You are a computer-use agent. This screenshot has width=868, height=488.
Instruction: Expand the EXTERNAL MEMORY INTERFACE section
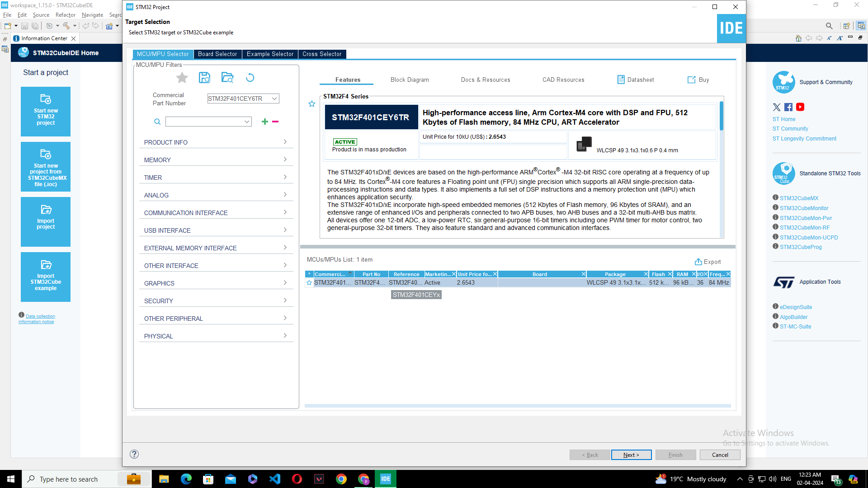click(x=216, y=248)
